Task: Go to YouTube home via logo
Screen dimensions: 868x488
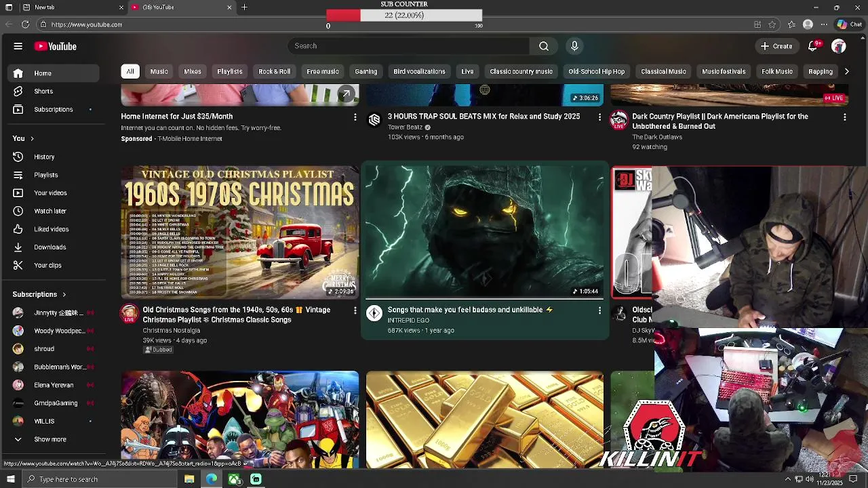Action: (x=56, y=46)
